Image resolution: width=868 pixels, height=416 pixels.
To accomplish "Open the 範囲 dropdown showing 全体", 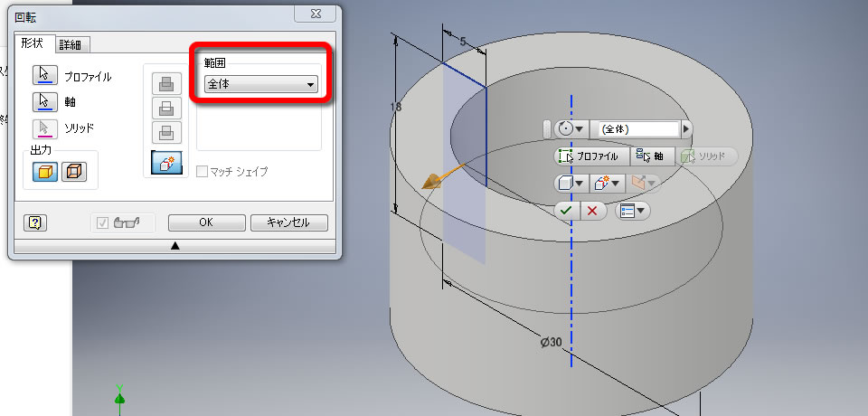I will tap(260, 85).
